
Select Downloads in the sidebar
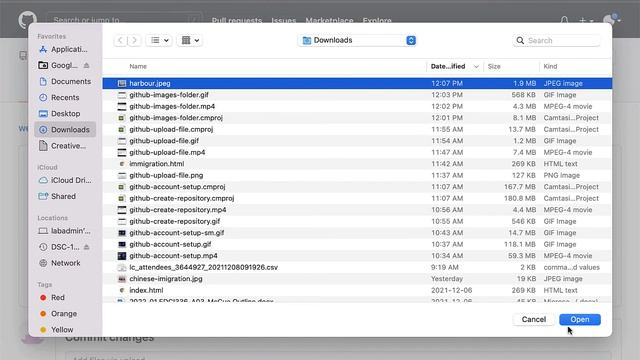point(65,129)
